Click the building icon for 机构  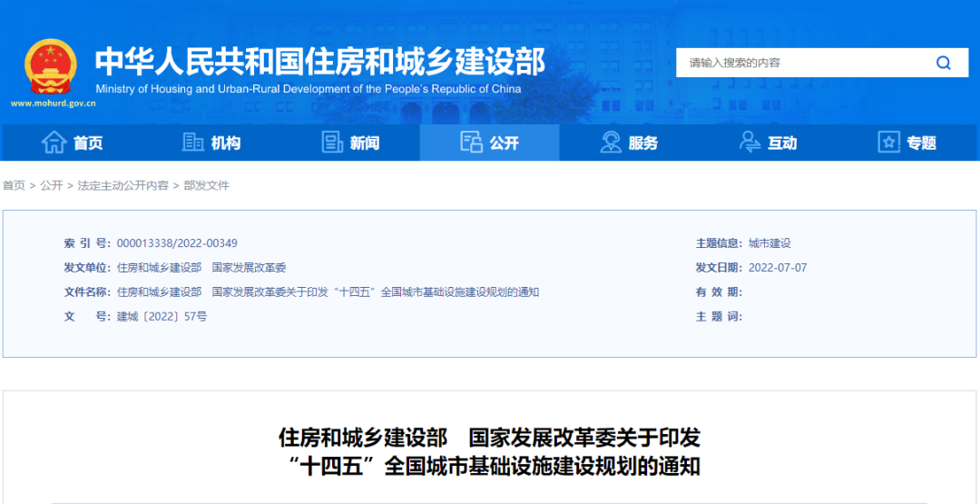(193, 143)
